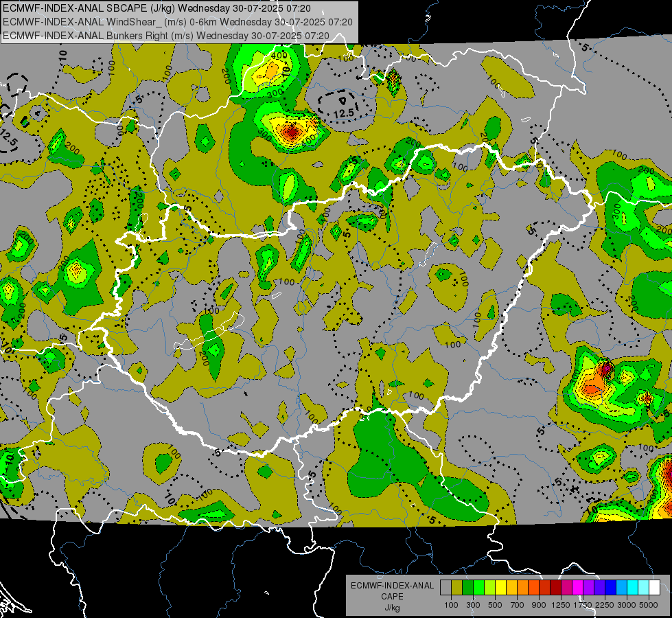This screenshot has height=618, width=672.
Task: Choose the white swatch after 5000
Action: tap(654, 588)
